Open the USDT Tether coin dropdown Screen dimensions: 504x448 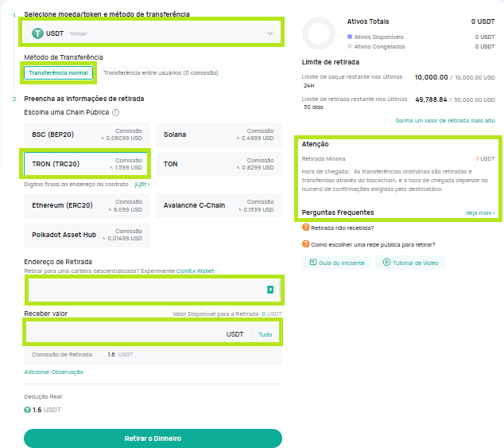[153, 33]
